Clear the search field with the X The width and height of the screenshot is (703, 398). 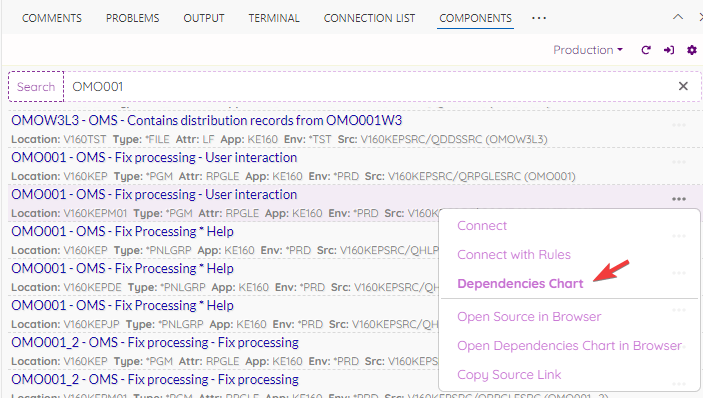pyautogui.click(x=683, y=86)
